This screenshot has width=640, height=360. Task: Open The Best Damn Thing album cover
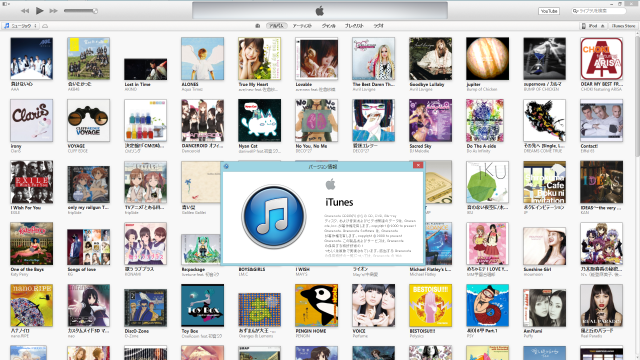tap(373, 58)
